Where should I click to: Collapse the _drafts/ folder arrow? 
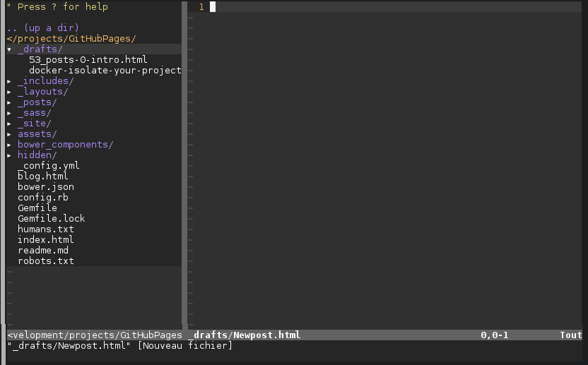coord(9,49)
